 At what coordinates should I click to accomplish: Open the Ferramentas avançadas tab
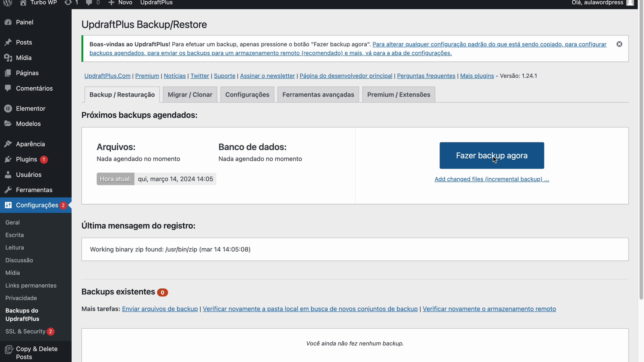(x=318, y=95)
